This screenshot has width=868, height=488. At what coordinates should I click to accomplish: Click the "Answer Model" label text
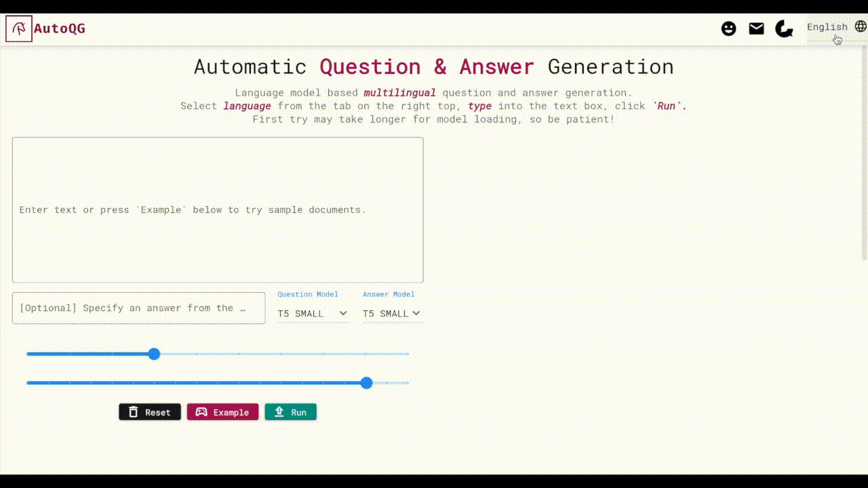coord(389,294)
